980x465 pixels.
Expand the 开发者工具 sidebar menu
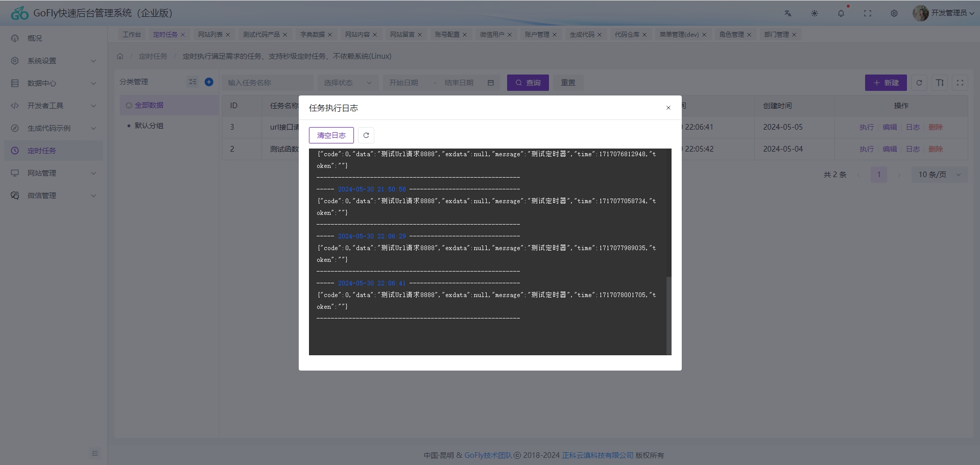[x=54, y=106]
